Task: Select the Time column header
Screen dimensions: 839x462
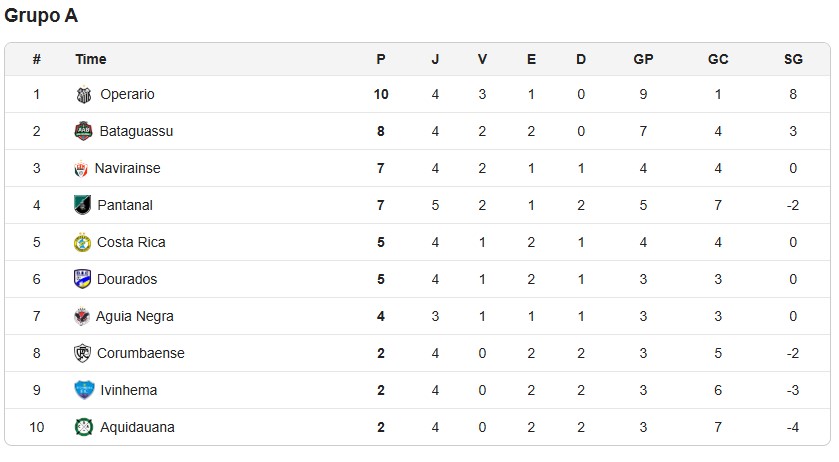Action: 91,59
